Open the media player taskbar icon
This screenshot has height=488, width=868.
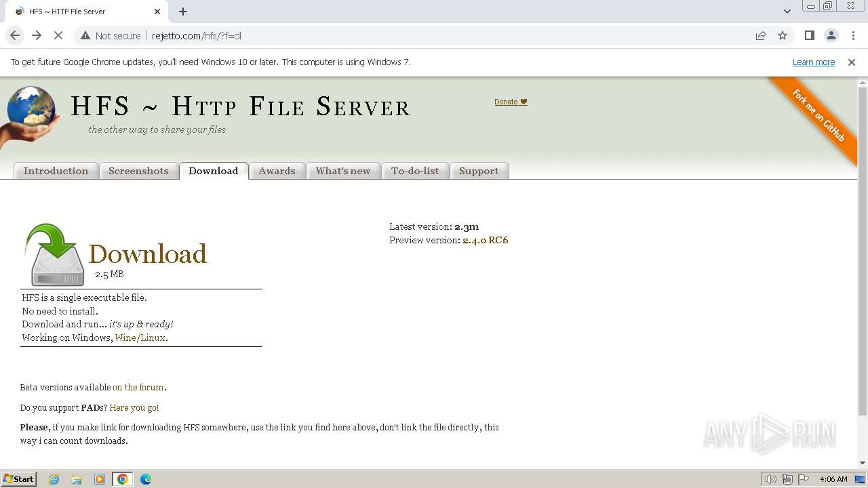[100, 479]
